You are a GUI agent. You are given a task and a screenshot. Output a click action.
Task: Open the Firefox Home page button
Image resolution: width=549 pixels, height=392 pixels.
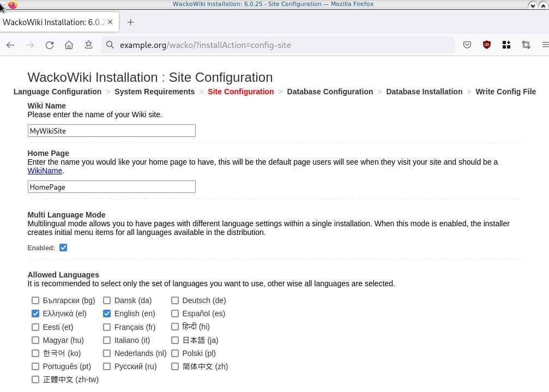(x=69, y=45)
